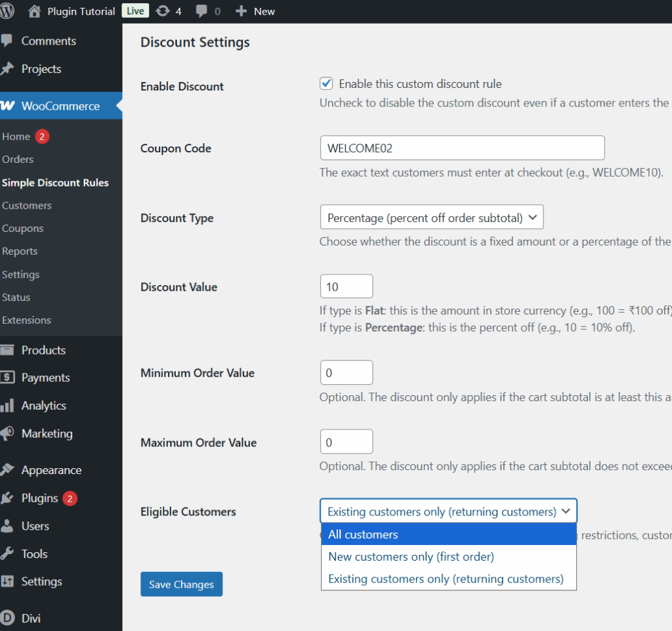Go to Orders in WooCommerce submenu
The height and width of the screenshot is (631, 672).
18,159
